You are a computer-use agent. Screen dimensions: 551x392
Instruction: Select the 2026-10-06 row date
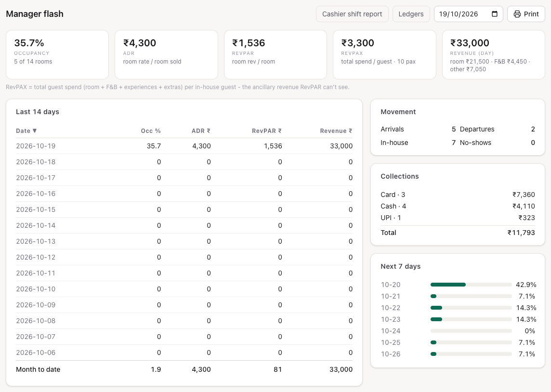coord(36,353)
